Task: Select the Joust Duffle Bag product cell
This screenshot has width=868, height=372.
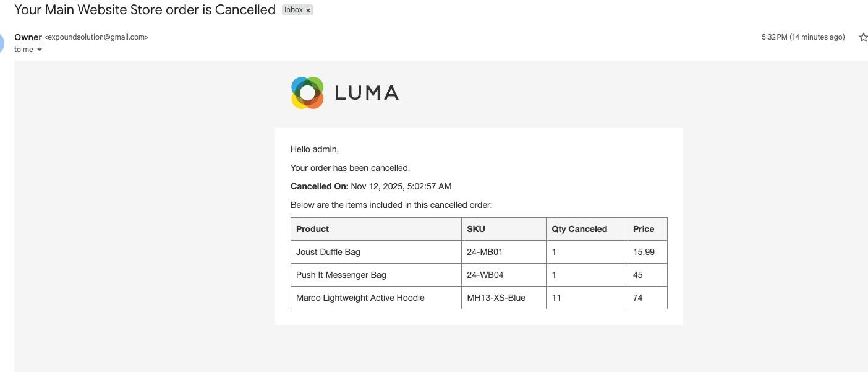Action: pyautogui.click(x=328, y=252)
